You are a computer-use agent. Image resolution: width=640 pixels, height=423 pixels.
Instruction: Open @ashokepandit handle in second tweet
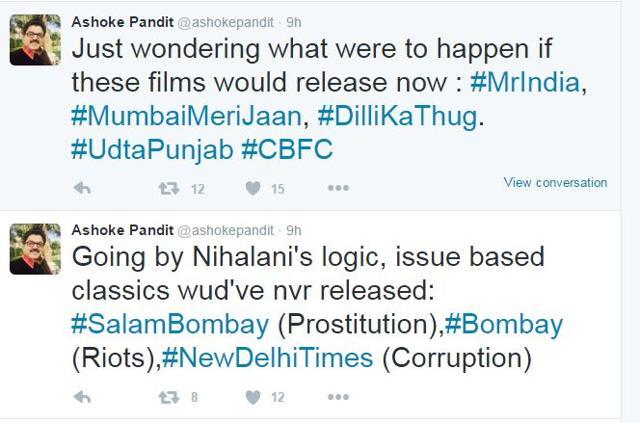(x=225, y=231)
